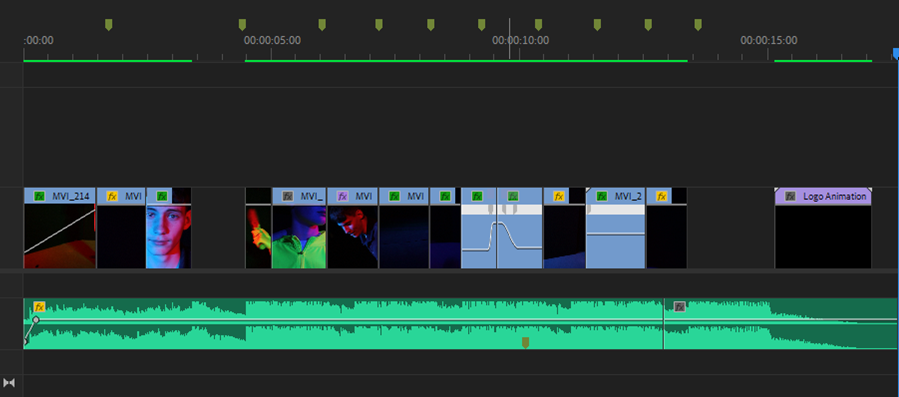Click the yellow fx badge on the audio track

pos(39,306)
